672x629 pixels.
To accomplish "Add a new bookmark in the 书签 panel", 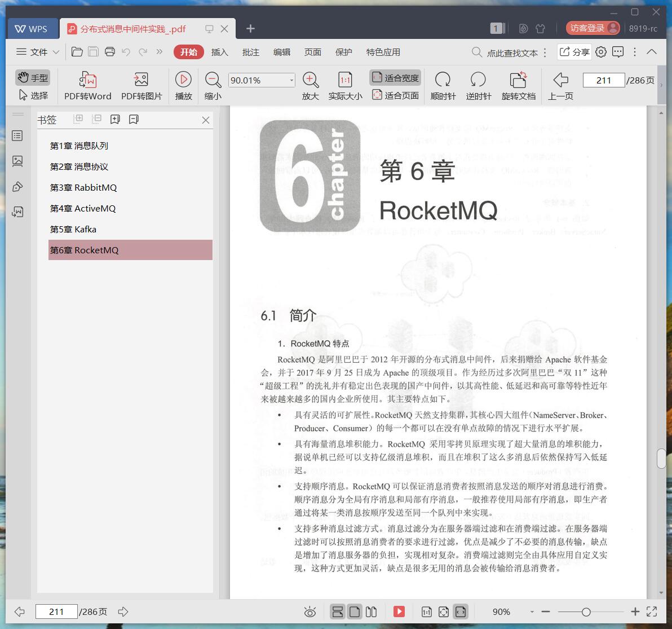I will point(115,119).
